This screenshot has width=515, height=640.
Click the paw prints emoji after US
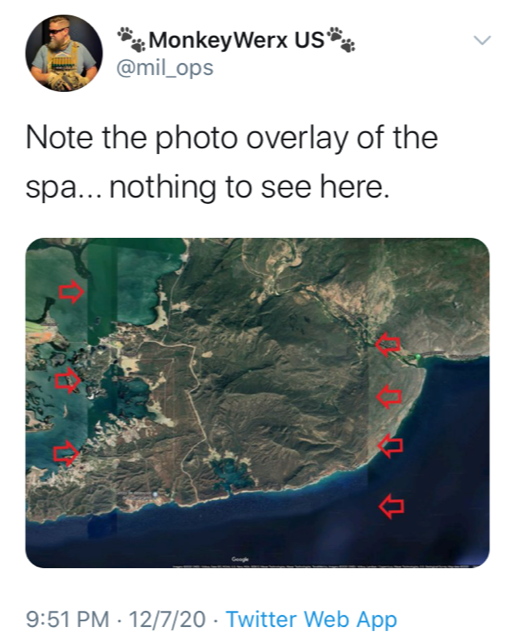(x=341, y=40)
